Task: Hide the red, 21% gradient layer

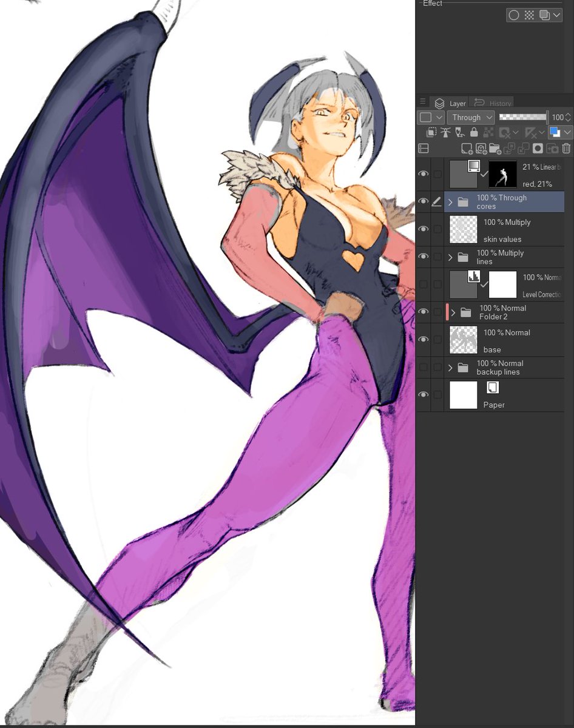Action: click(424, 174)
